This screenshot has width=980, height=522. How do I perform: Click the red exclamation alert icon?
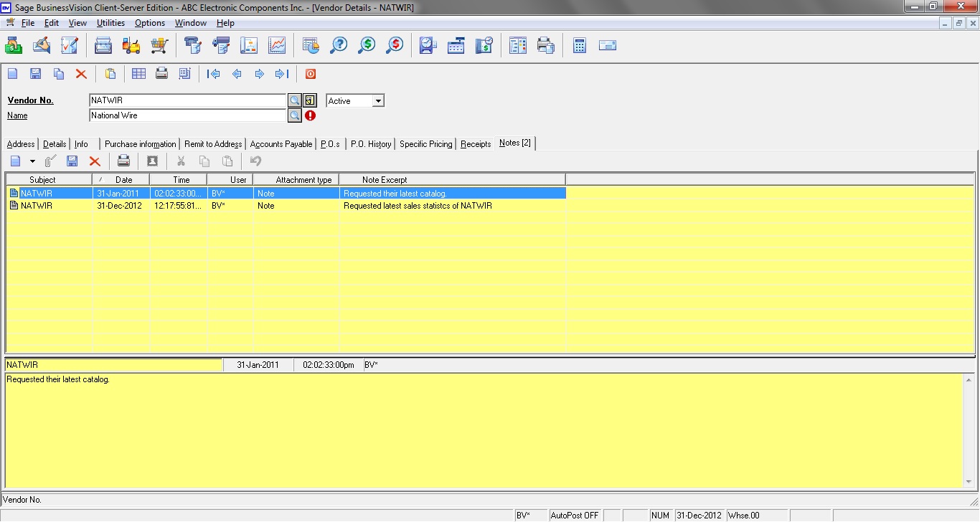311,115
